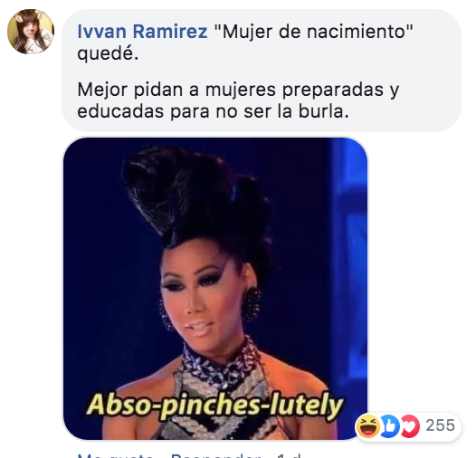Click Responder to reply to comment
This screenshot has height=458, width=476.
tap(215, 455)
